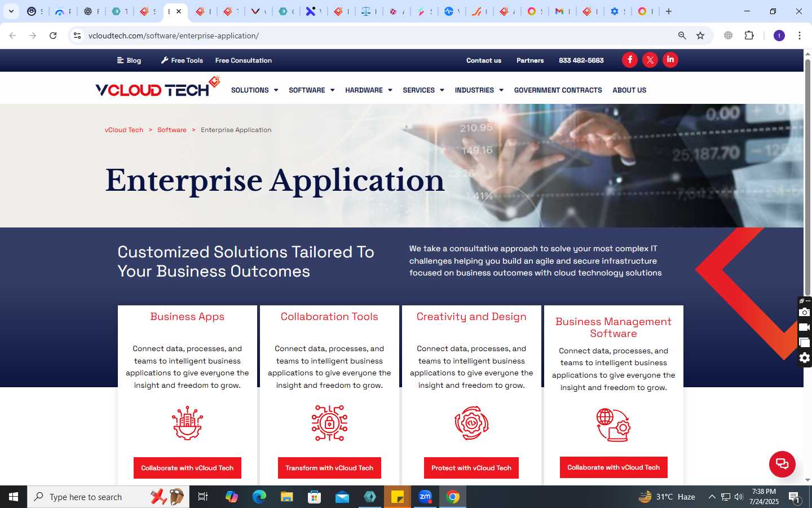Bookmark this page with star icon
Image resolution: width=812 pixels, height=508 pixels.
700,36
